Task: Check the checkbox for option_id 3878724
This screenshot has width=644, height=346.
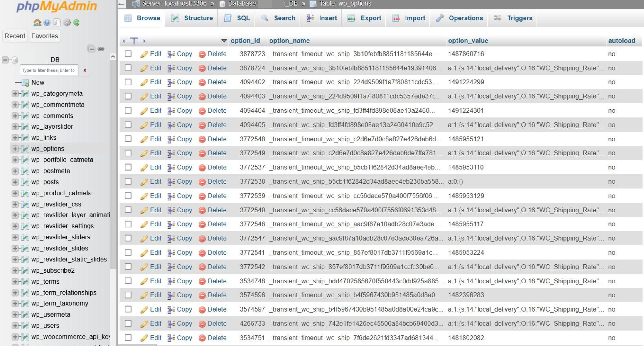Action: [x=128, y=68]
